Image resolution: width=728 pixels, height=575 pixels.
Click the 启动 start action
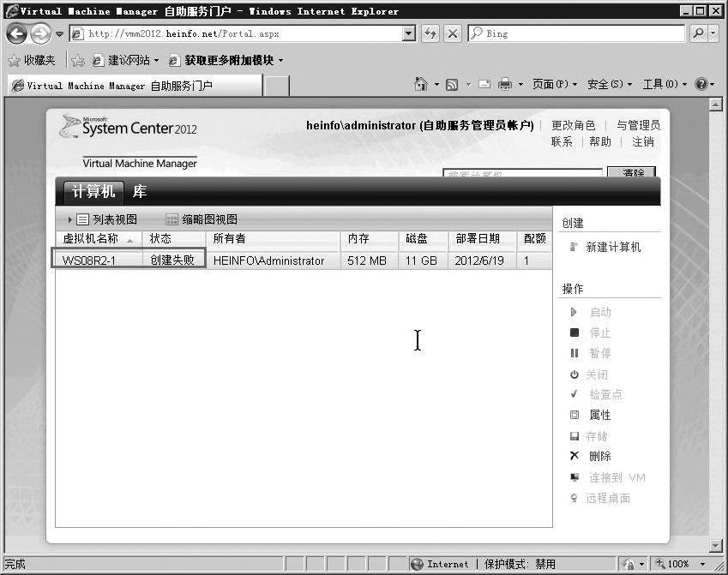point(591,312)
